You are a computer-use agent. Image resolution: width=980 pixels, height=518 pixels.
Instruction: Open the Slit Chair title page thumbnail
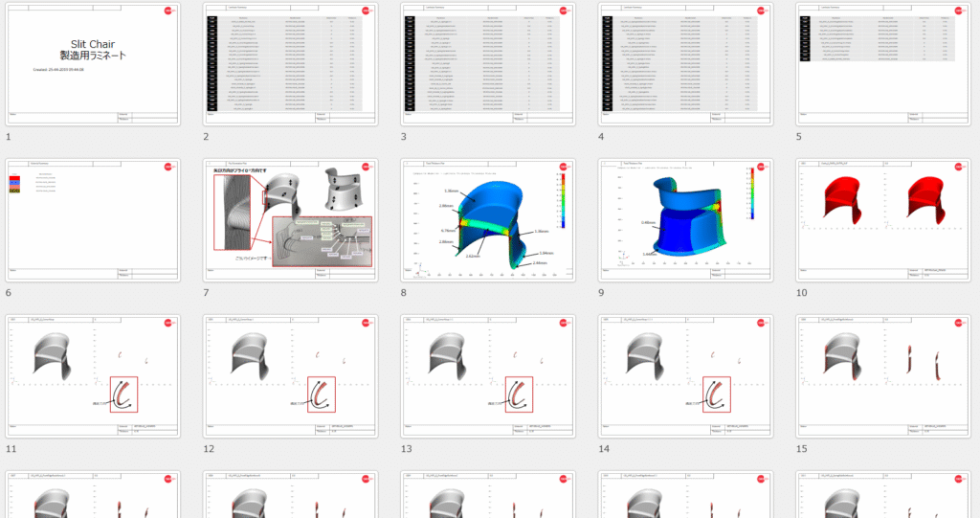93,63
